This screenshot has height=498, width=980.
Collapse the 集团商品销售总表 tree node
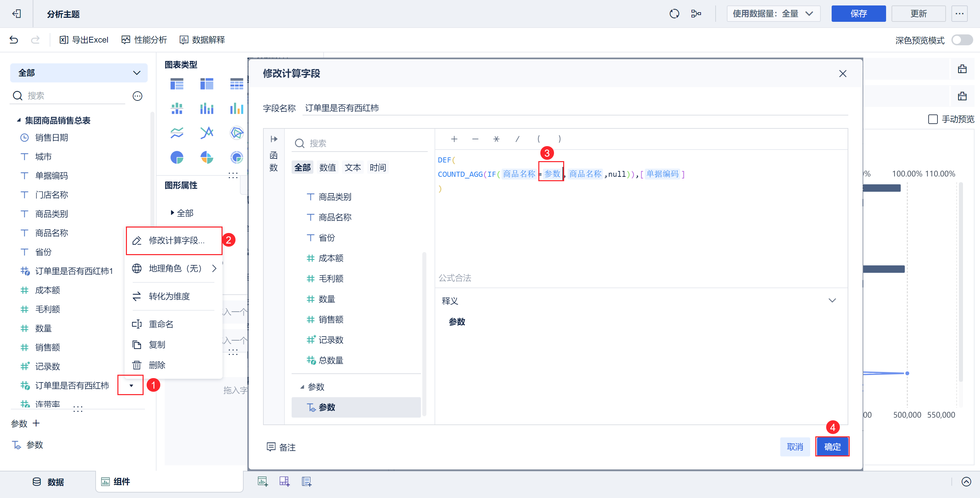[x=19, y=120]
